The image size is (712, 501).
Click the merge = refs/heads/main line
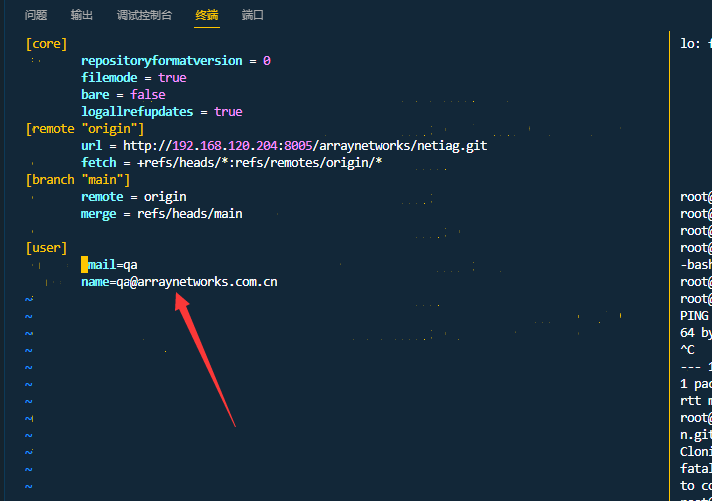162,214
